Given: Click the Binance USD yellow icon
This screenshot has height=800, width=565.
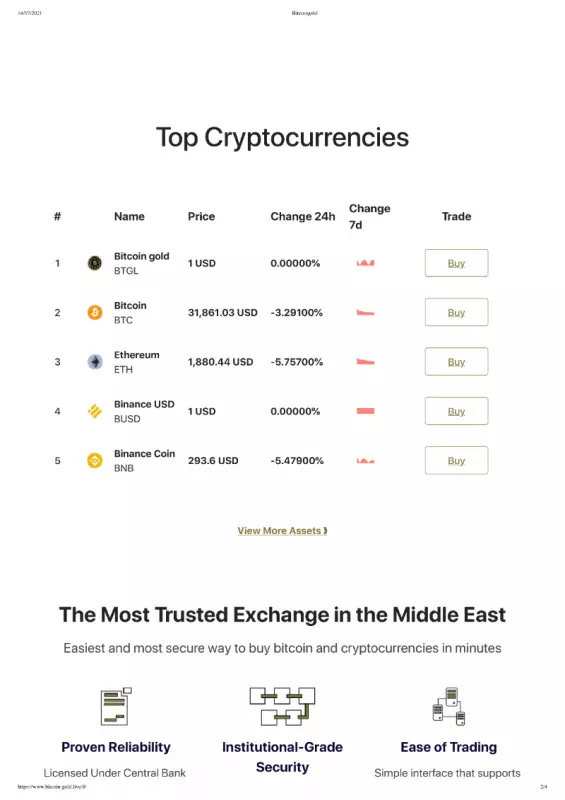Looking at the screenshot, I should 94,411.
